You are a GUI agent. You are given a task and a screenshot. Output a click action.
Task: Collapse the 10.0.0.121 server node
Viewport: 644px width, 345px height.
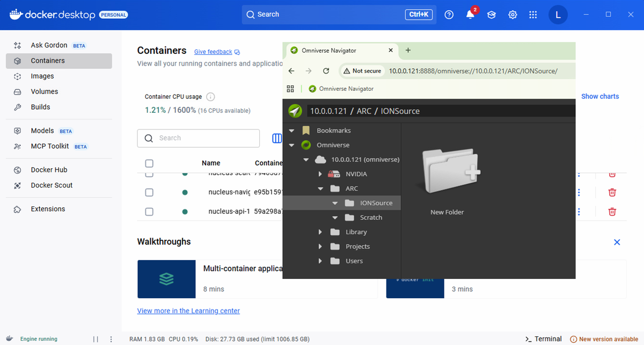pyautogui.click(x=306, y=160)
